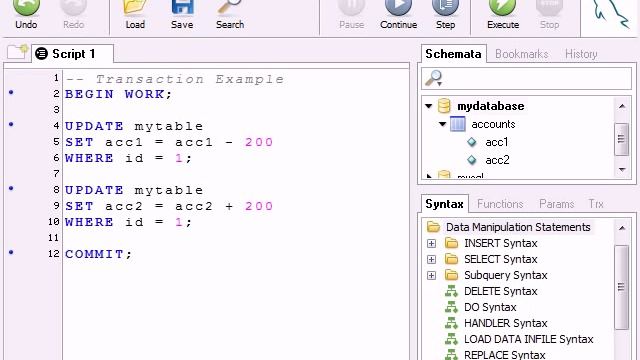
Task: Click the SELECT Syntax folder icon
Action: coord(451,259)
